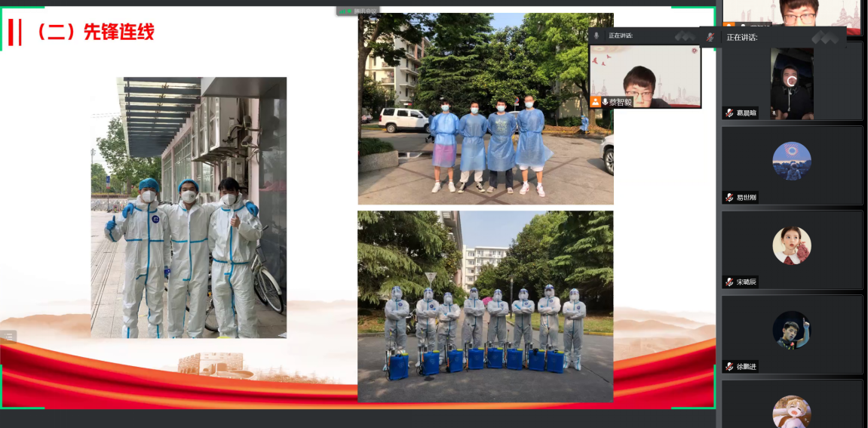Viewport: 868px width, 428px height.
Task: Click the microphone icon beside the 蔡智毅 name label
Action: pos(605,101)
